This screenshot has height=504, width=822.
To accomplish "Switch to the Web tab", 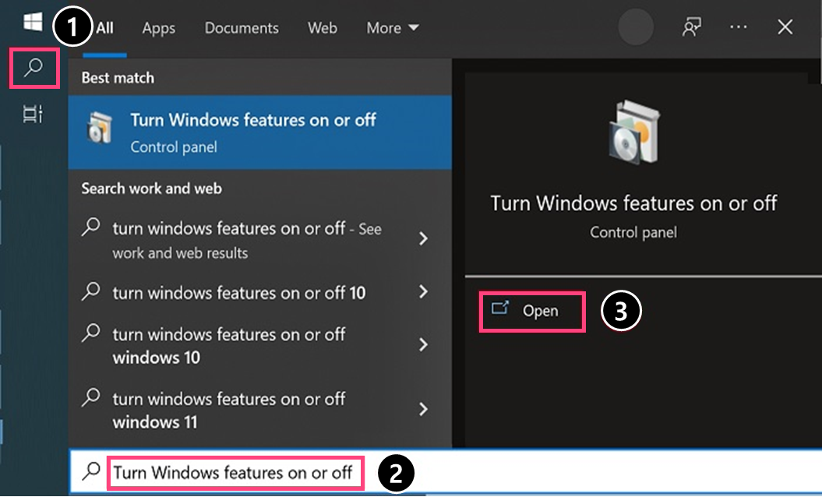I will [323, 28].
